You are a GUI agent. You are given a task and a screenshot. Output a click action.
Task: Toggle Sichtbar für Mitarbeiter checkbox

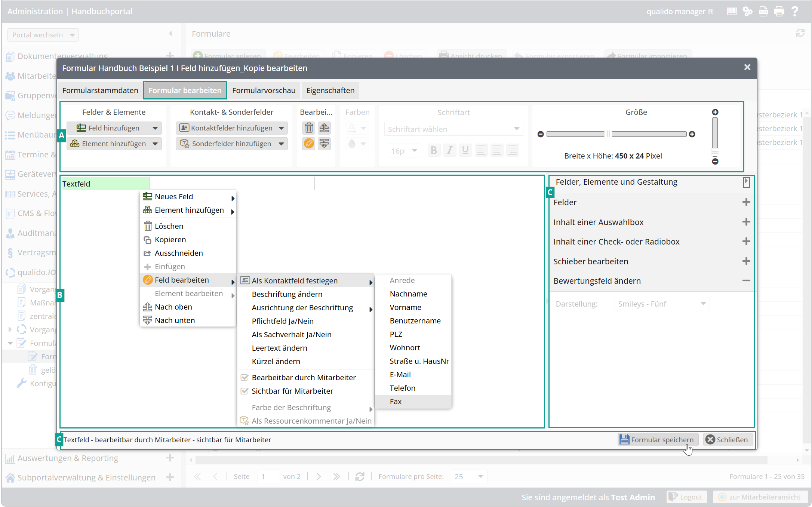click(244, 391)
